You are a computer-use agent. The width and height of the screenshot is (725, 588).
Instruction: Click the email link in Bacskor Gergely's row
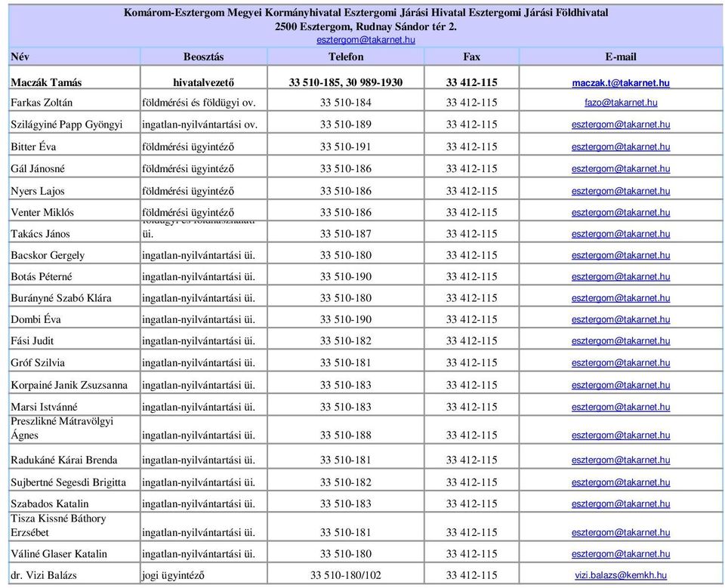pos(621,255)
